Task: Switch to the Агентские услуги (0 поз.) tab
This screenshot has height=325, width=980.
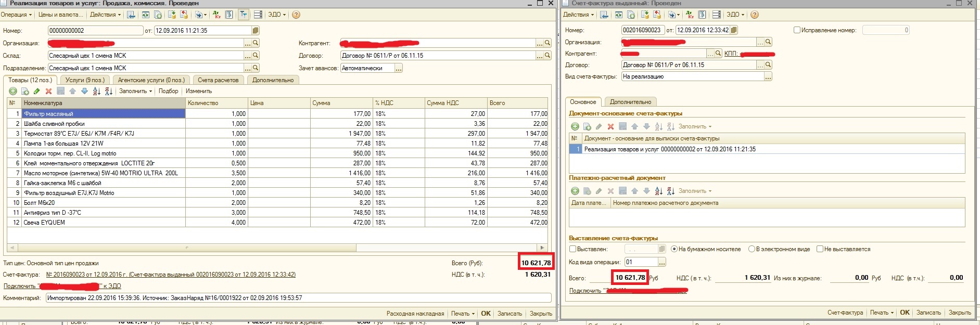Action: (151, 80)
